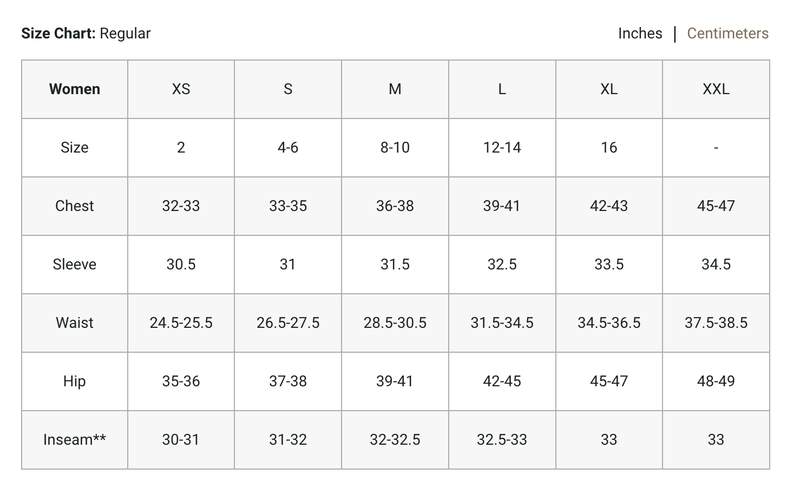Click the Women column header cell
Viewport: 800px width, 488px height.
point(75,89)
